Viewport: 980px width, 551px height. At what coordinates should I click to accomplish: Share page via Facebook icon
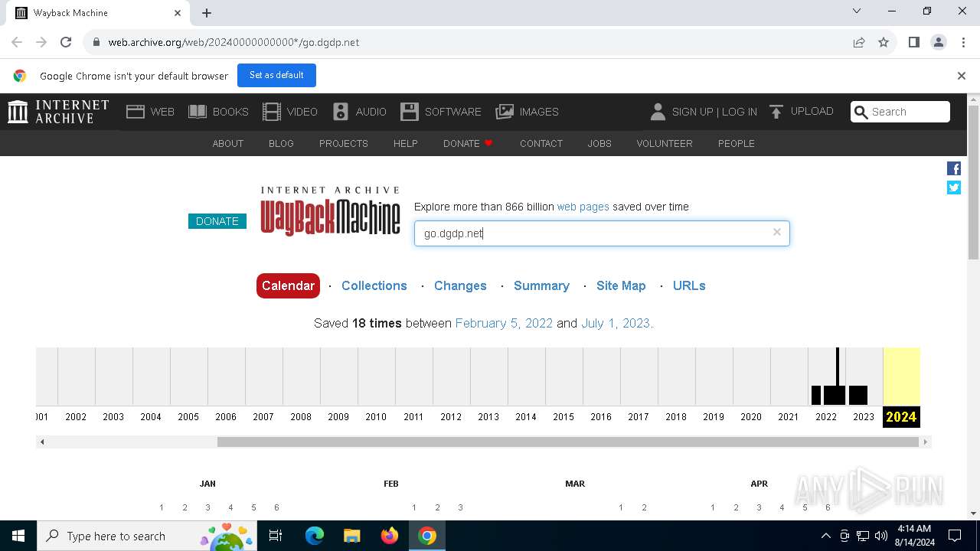[x=954, y=168]
